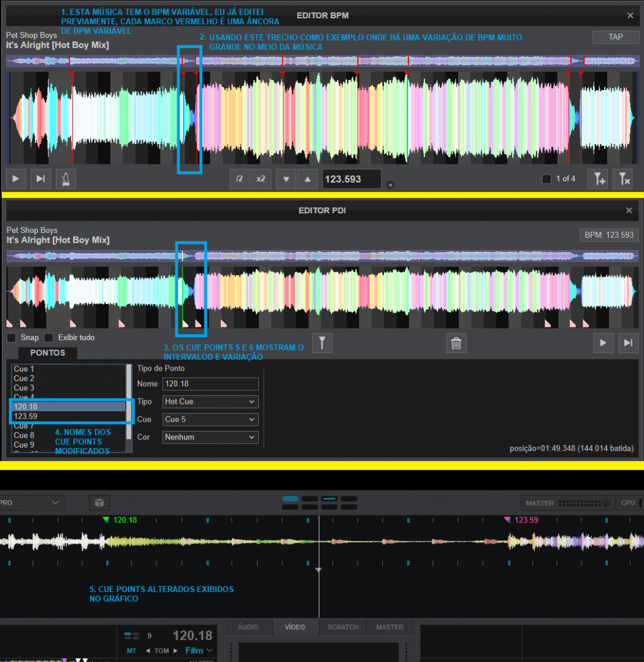
Task: Click the TAP button
Action: (616, 37)
